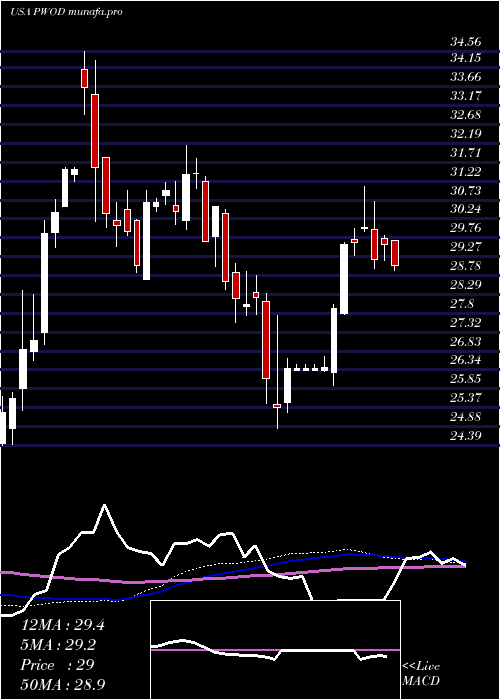The image size is (500, 700).
Task: Click the 29.76 price axis label
Action: [x=466, y=228]
